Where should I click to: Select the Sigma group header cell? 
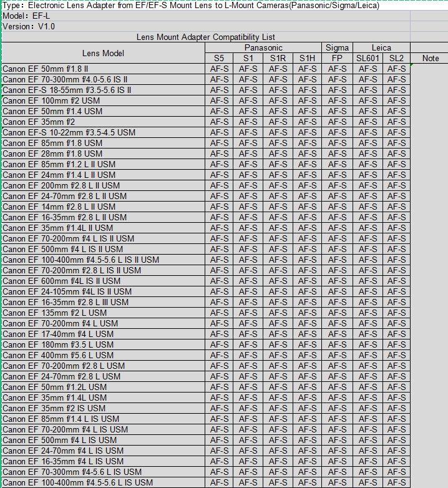click(x=337, y=47)
